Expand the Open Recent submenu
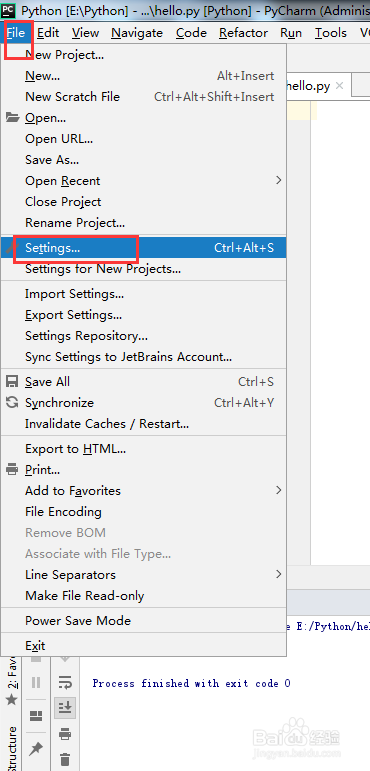The height and width of the screenshot is (771, 370). pos(144,181)
